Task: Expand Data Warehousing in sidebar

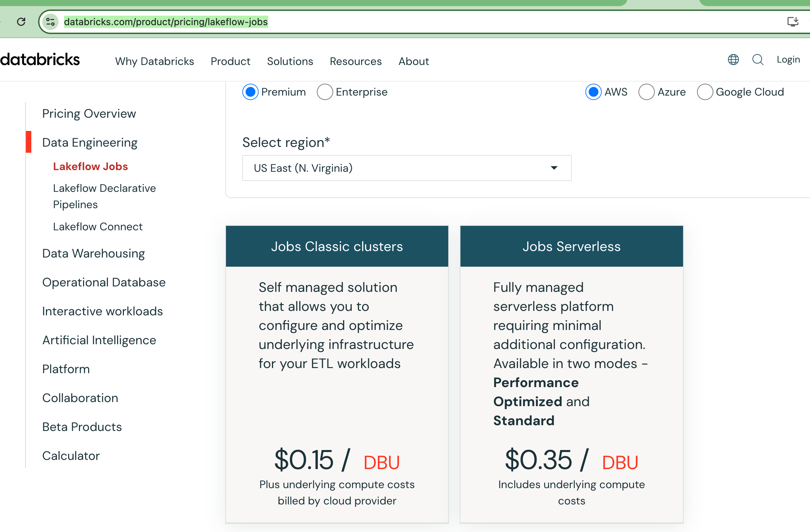Action: pyautogui.click(x=94, y=253)
